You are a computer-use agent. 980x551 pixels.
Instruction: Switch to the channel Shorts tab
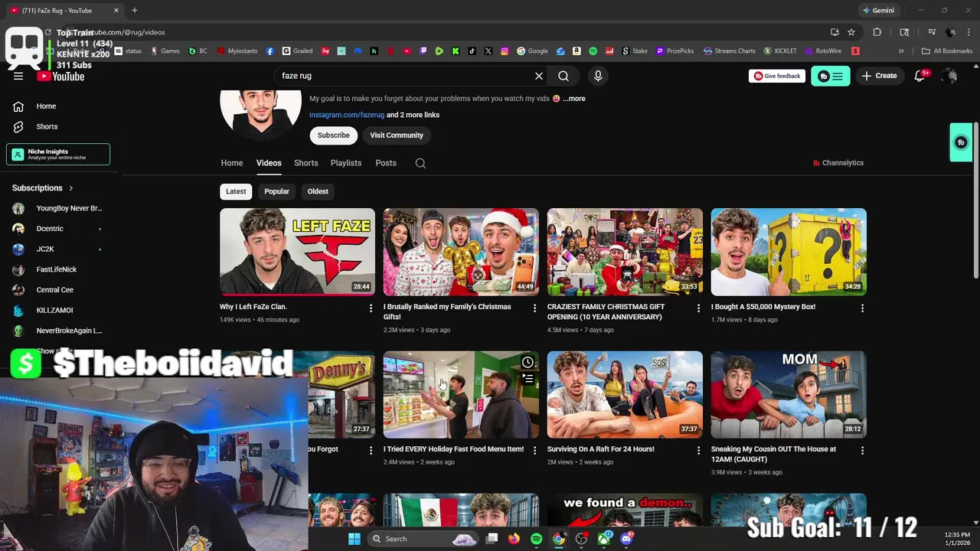tap(306, 163)
